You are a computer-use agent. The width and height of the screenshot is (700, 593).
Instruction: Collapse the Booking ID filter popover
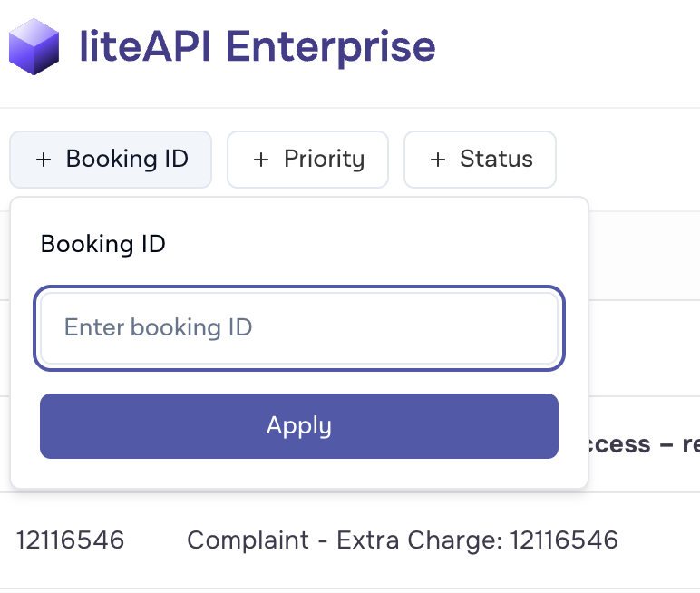coord(111,160)
